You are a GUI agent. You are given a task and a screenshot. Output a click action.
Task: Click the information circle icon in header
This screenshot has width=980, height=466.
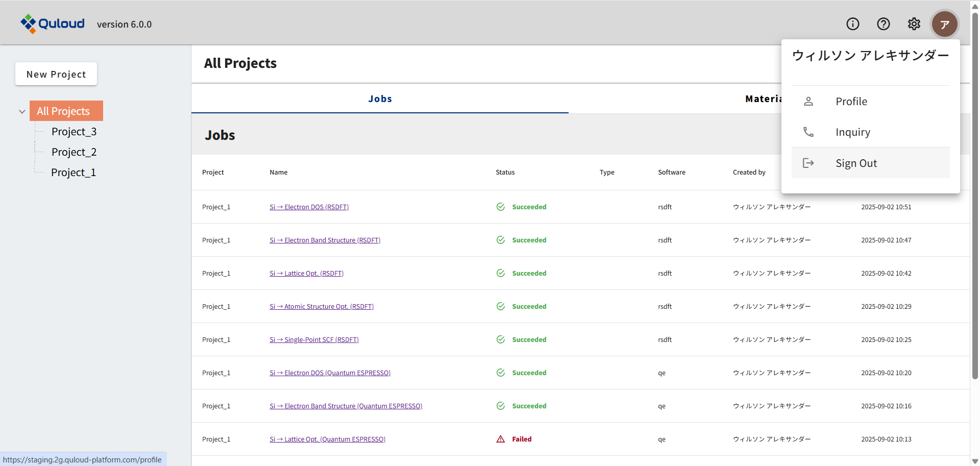tap(852, 24)
